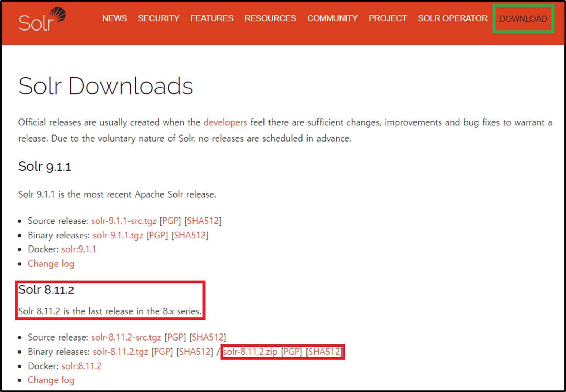Open SHA512 for solr-9.1.1-src.tgz
This screenshot has height=392, width=566.
[x=203, y=221]
